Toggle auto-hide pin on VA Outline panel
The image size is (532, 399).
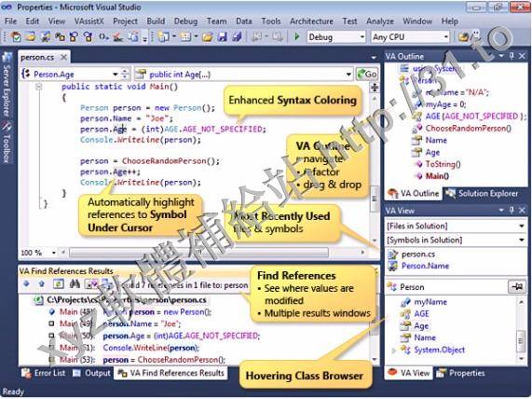[x=512, y=56]
